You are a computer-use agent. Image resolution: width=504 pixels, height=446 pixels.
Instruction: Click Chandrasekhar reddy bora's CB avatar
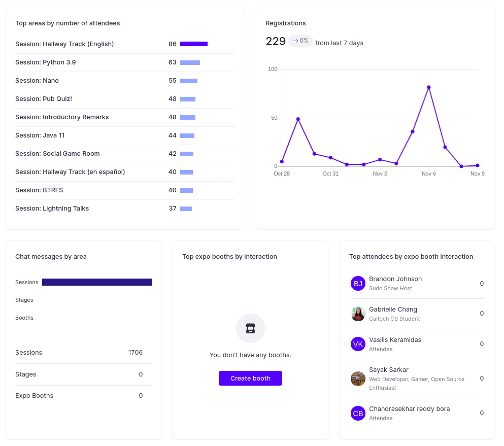[x=358, y=413]
